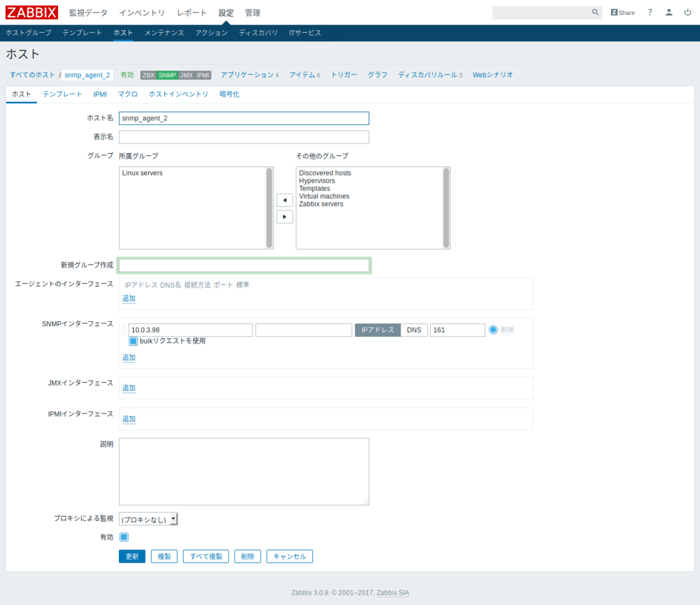Click the ZBX availability badge
Viewport: 700px width, 605px height.
(x=148, y=75)
